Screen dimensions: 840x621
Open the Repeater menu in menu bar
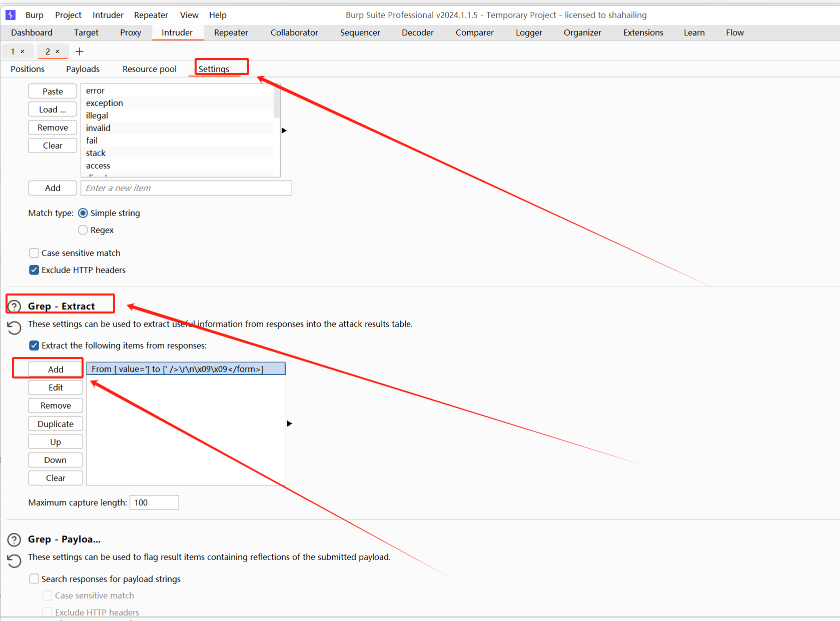click(151, 15)
